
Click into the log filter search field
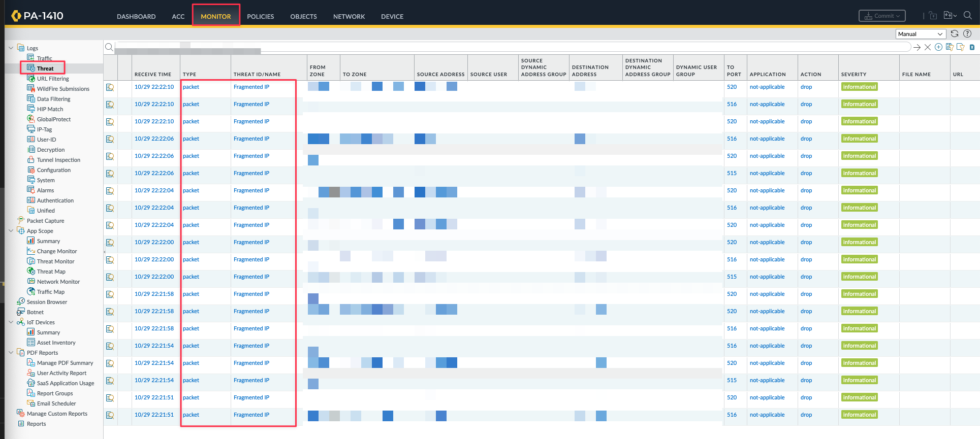pyautogui.click(x=508, y=47)
